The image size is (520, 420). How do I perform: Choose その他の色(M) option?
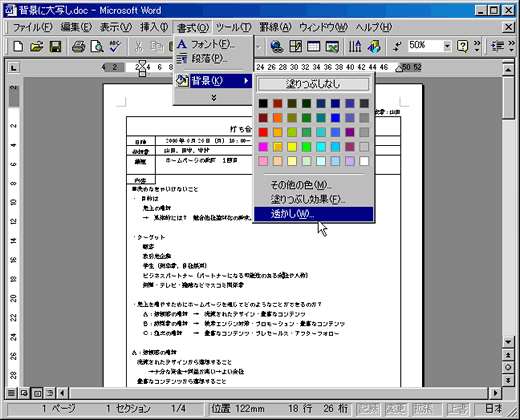pyautogui.click(x=313, y=184)
